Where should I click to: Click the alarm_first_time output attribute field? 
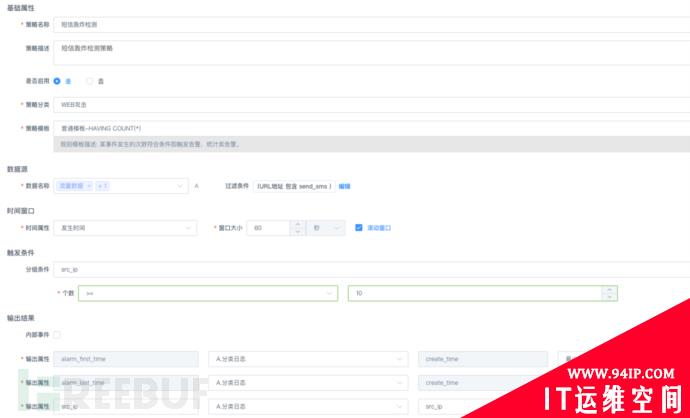pyautogui.click(x=126, y=359)
